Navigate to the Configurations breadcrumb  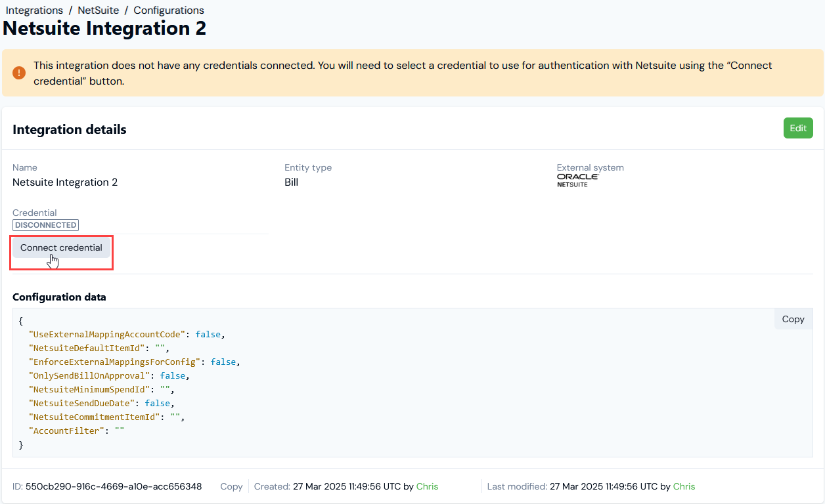(169, 10)
